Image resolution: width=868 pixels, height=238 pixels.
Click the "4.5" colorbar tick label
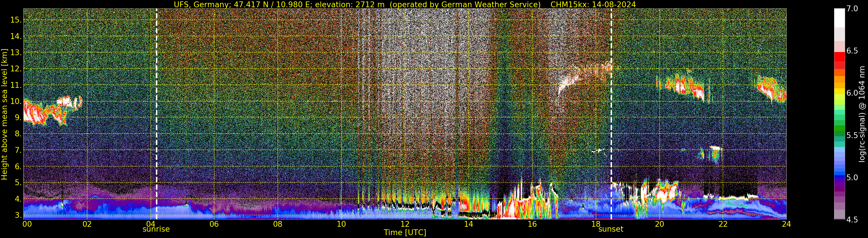(x=852, y=220)
